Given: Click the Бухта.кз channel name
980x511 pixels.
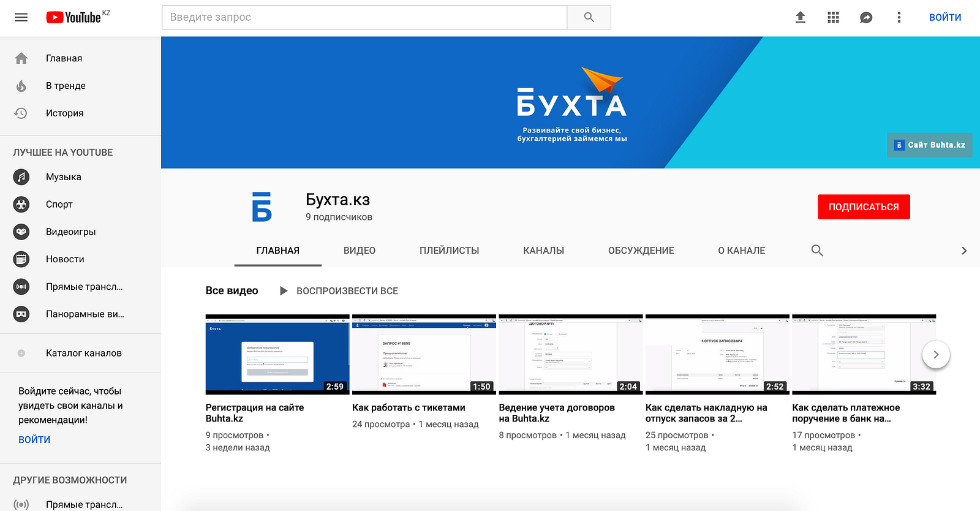Looking at the screenshot, I should coord(337,200).
